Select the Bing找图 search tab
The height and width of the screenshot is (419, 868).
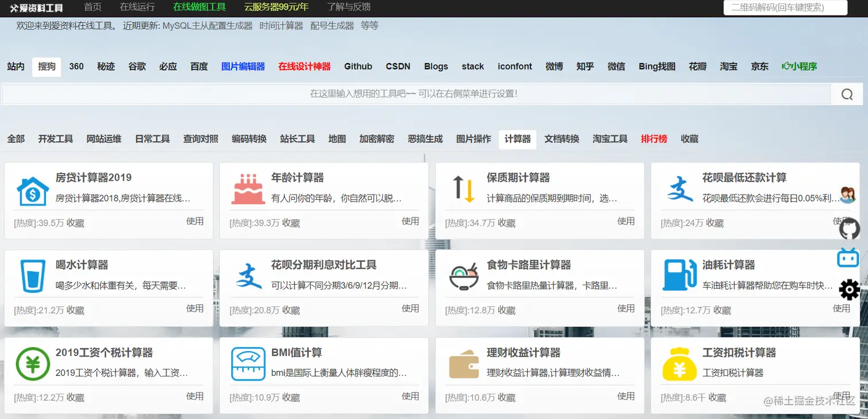657,67
